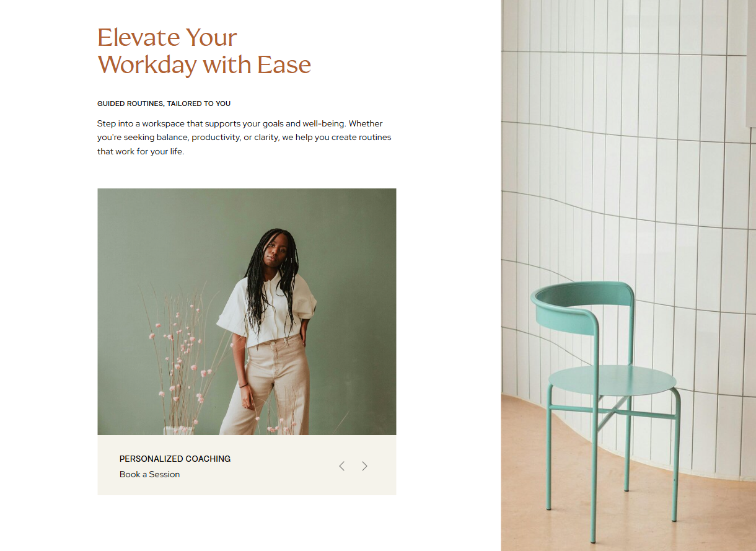
Task: Advance to the next slide with the right chevron
Action: tap(364, 466)
